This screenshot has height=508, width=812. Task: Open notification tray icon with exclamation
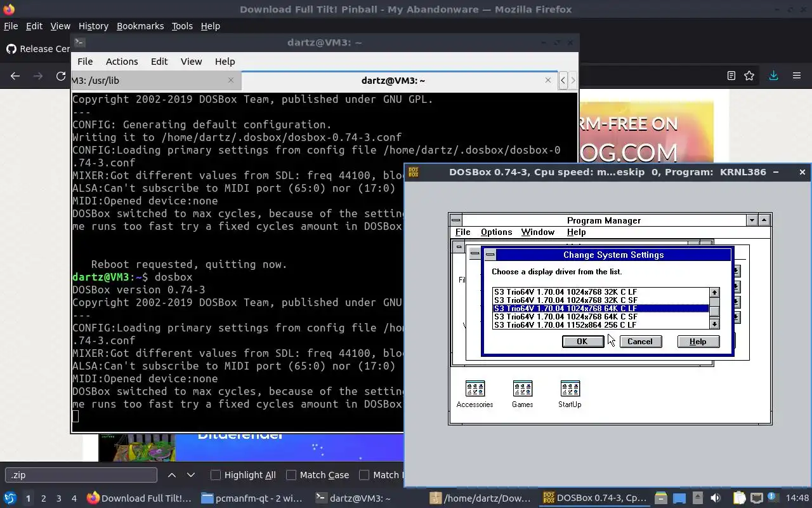tap(773, 498)
